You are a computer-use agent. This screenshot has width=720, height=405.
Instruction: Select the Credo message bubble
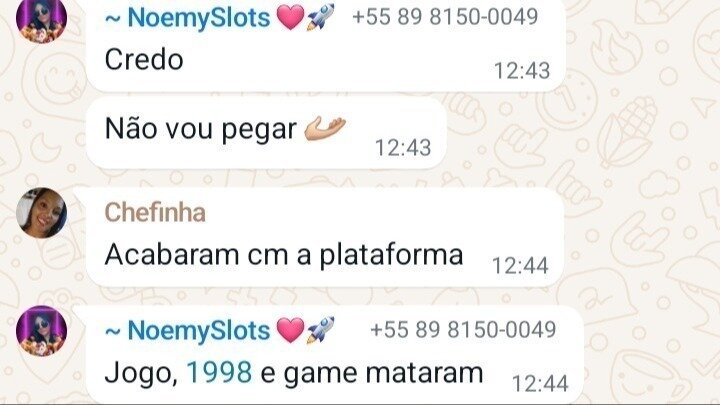326,45
